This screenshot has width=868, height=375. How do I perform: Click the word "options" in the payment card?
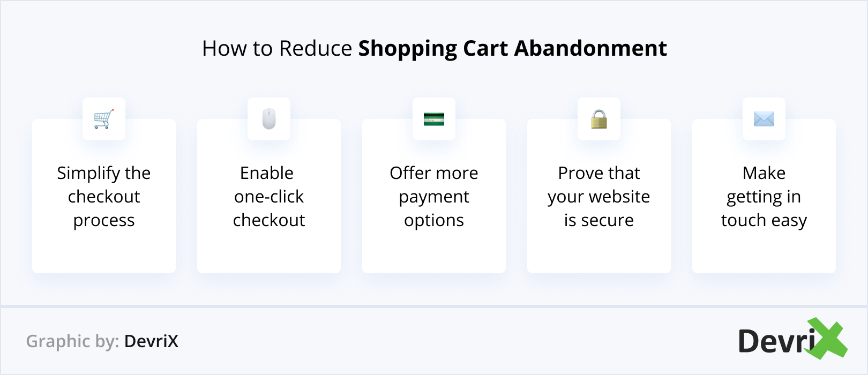434,220
